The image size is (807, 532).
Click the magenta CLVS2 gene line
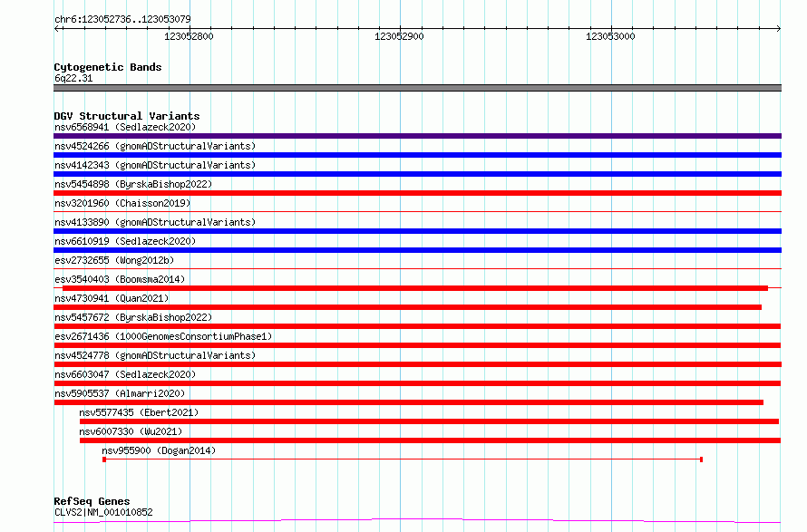tap(417, 521)
